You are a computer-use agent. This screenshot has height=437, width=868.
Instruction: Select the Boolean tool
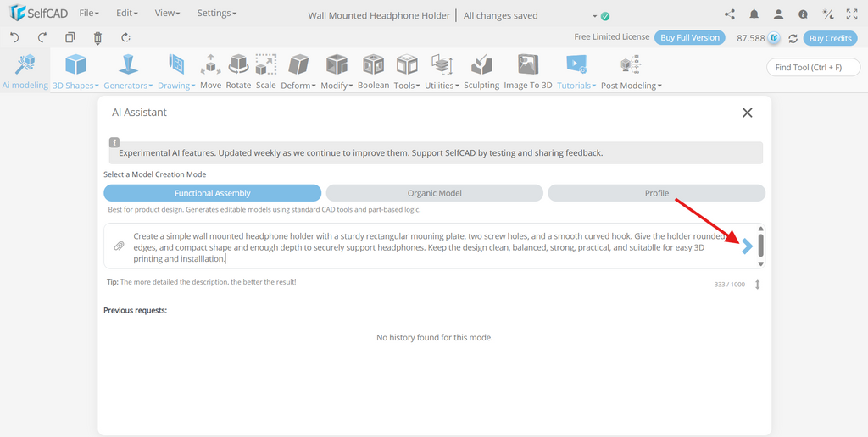373,71
